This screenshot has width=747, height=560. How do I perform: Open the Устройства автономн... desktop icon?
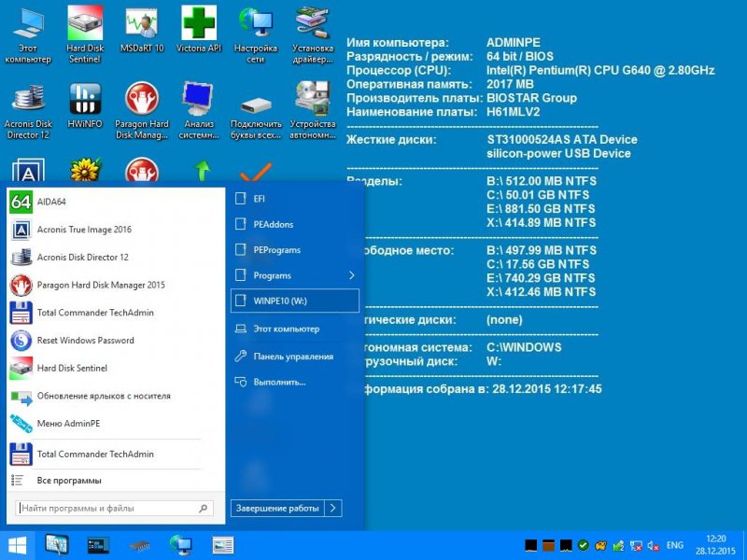point(313,110)
